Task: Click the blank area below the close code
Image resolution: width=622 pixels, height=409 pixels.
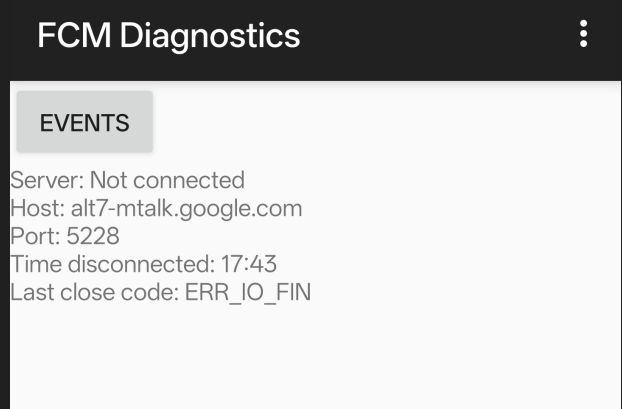Action: pyautogui.click(x=310, y=360)
